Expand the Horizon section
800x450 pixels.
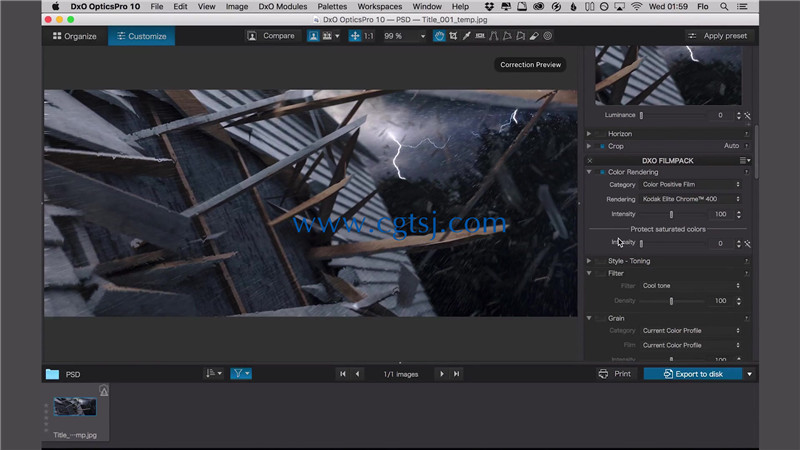[589, 134]
